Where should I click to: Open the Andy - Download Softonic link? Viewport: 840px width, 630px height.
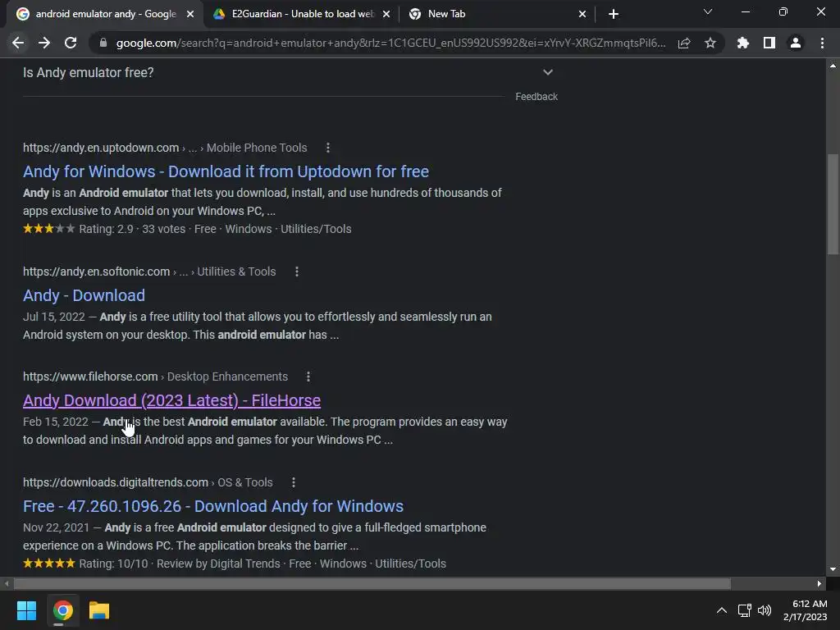84,295
